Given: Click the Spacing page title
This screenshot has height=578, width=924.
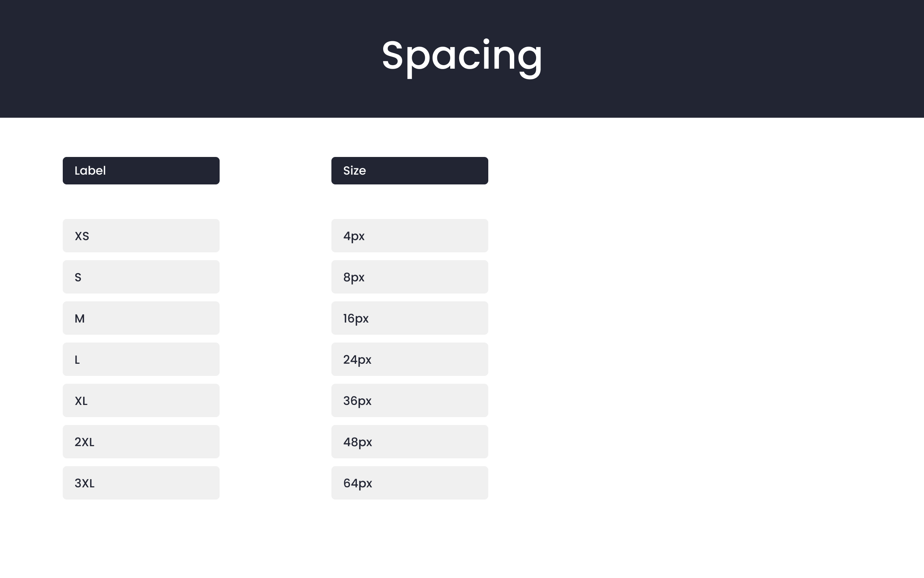Looking at the screenshot, I should [462, 56].
